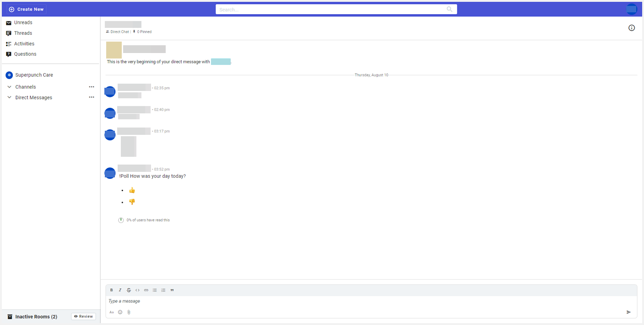This screenshot has width=644, height=325.
Task: Select the Superpunch Care workspace icon
Action: point(9,75)
